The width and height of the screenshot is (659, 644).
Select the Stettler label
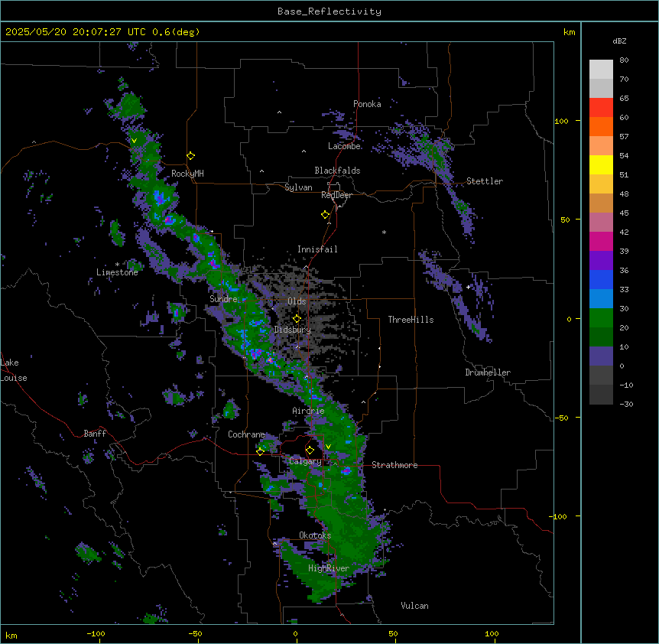pos(485,181)
